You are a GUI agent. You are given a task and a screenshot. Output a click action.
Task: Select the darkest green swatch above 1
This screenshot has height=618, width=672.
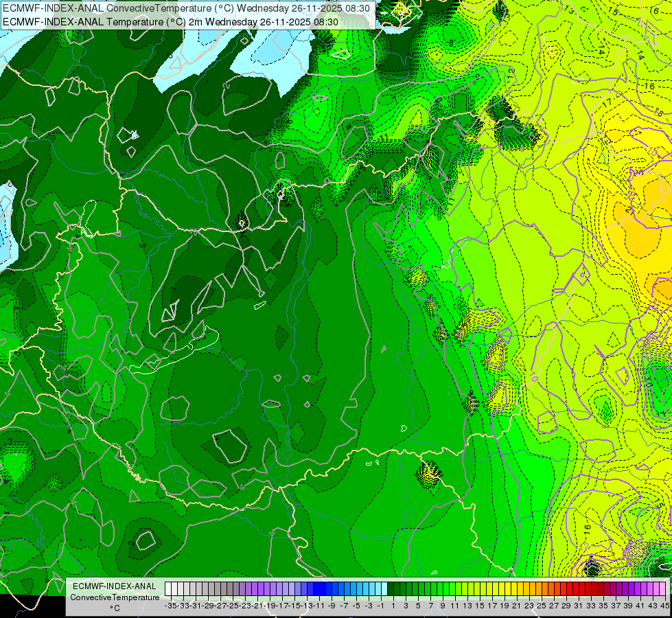(391, 588)
